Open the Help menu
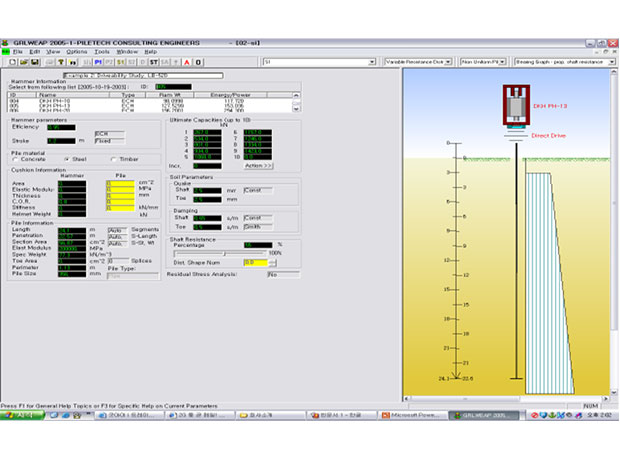Screen dimensions: 620x458 (x=150, y=52)
